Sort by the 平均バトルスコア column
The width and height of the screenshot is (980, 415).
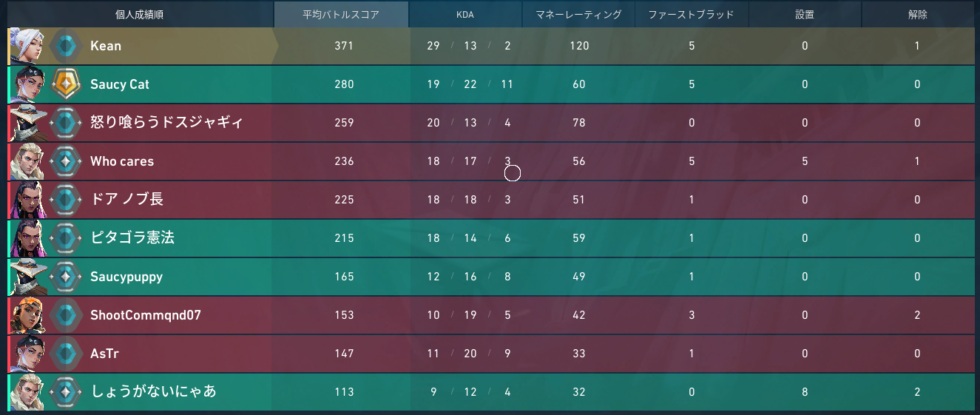coord(341,14)
